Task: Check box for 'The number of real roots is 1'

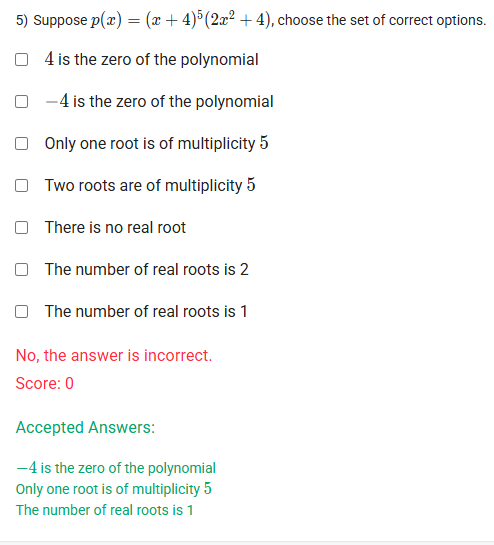Action: 22,311
